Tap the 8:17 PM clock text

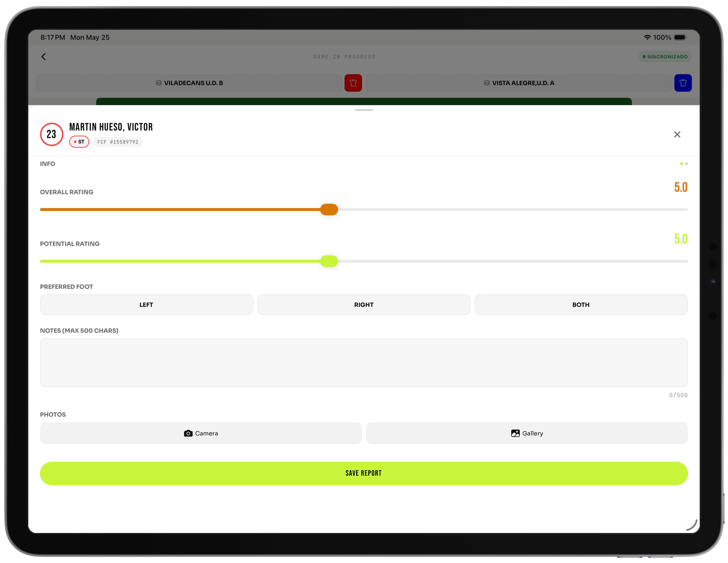pyautogui.click(x=53, y=37)
